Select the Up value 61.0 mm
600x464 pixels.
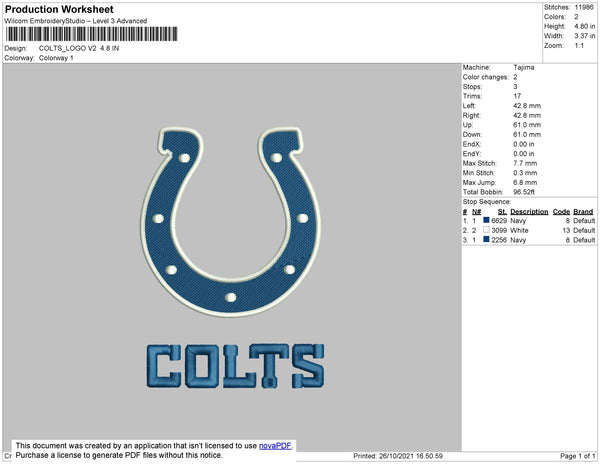(527, 125)
